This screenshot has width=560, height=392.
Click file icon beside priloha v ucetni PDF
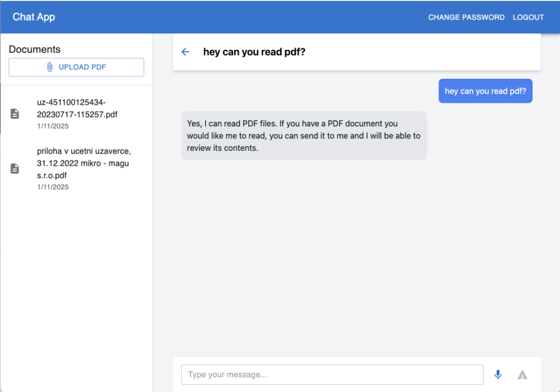[x=15, y=168]
